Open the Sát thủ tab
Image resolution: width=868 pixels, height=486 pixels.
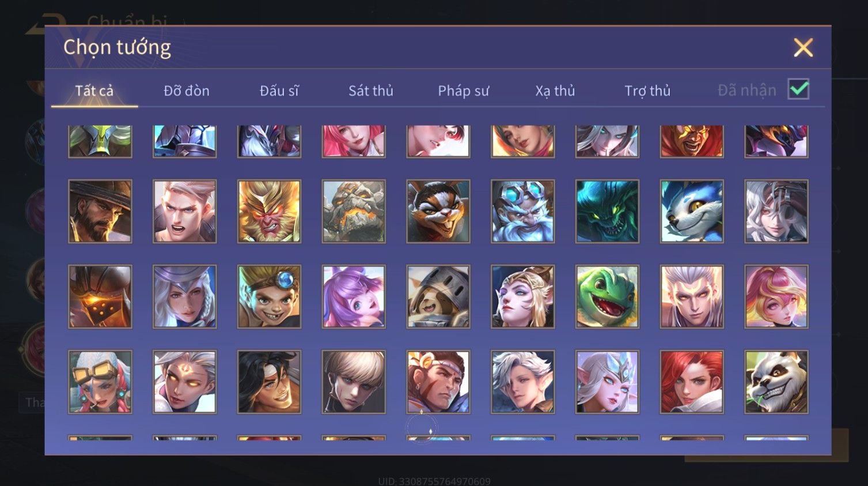[x=371, y=91]
